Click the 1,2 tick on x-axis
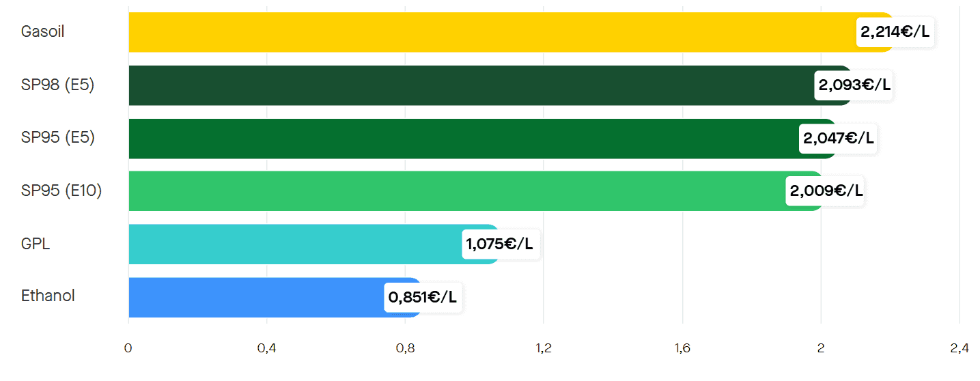Viewport: 980px width, 381px height. point(544,349)
